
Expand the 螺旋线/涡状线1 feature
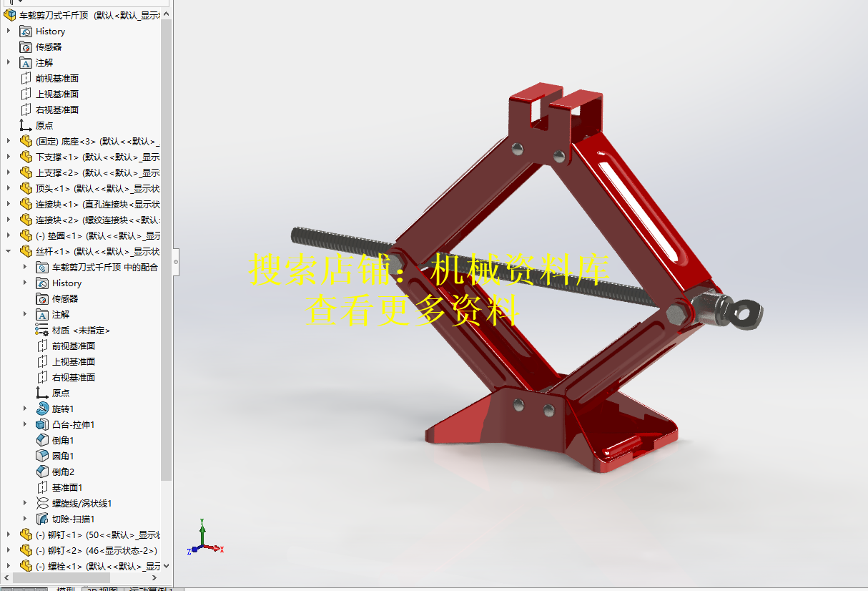point(25,503)
